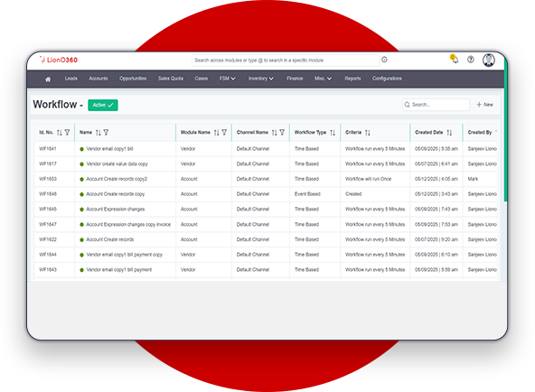Open the Cases module

202,79
